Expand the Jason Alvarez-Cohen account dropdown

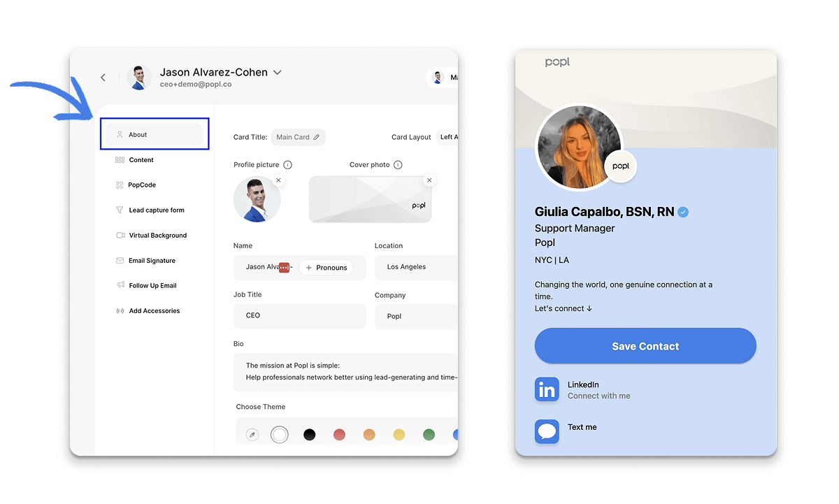tap(277, 73)
